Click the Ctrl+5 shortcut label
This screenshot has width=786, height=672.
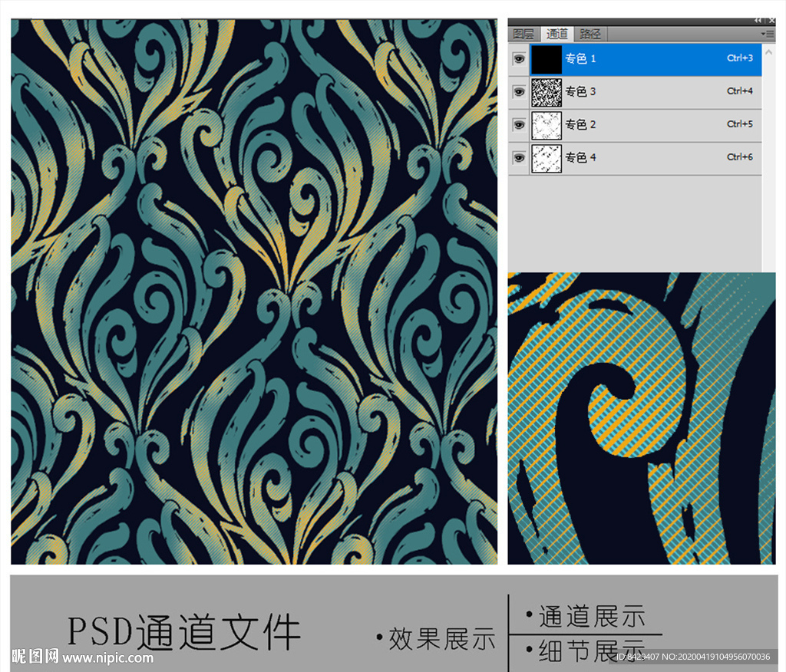[740, 124]
